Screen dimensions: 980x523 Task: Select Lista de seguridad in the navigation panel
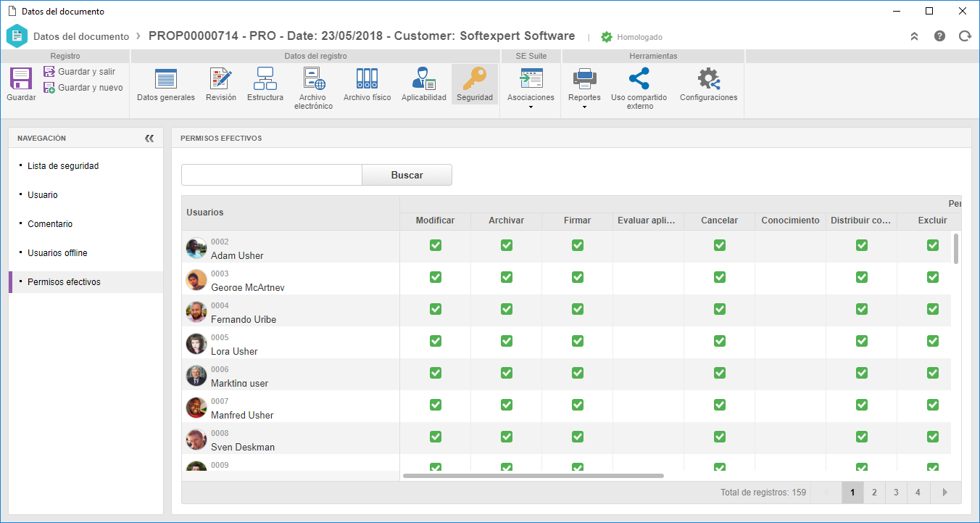click(x=63, y=166)
